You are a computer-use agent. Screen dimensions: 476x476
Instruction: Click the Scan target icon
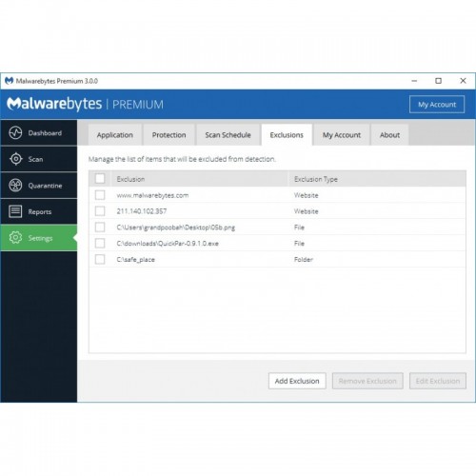(15, 159)
